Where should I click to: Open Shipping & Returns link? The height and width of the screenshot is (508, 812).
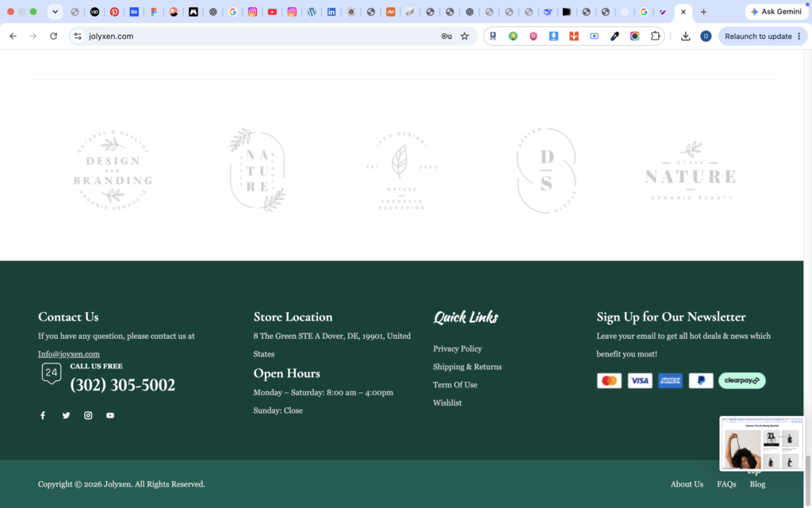coord(467,367)
